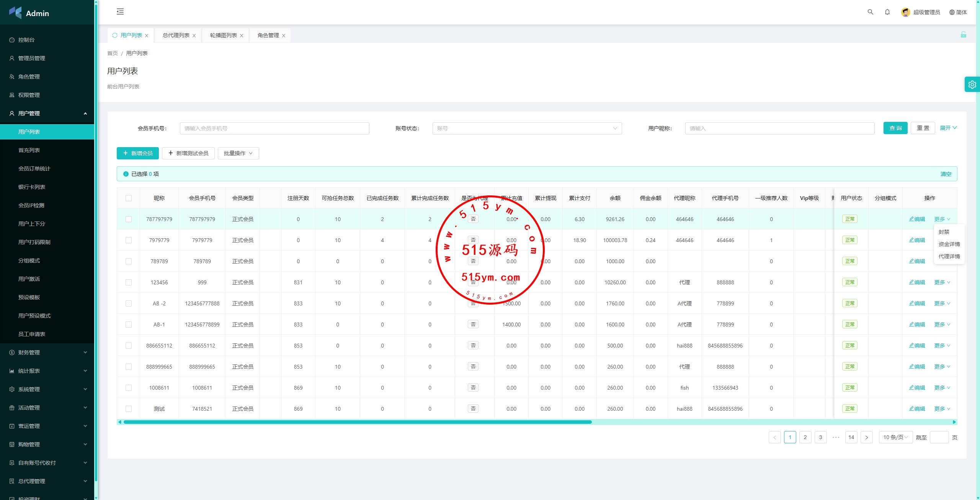Viewport: 980px width, 500px height.
Task: Choose 资金详情 from the more menu
Action: tap(949, 244)
